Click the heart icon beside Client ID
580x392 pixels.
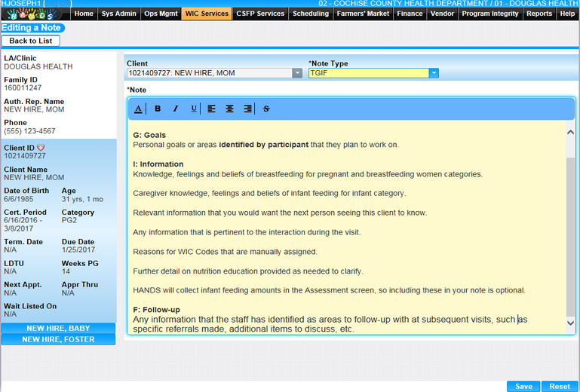tap(41, 147)
